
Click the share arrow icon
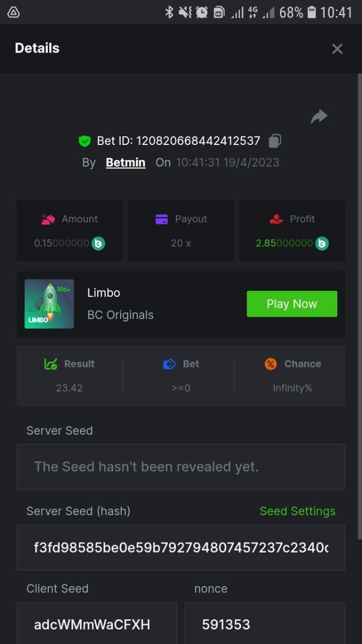[319, 116]
